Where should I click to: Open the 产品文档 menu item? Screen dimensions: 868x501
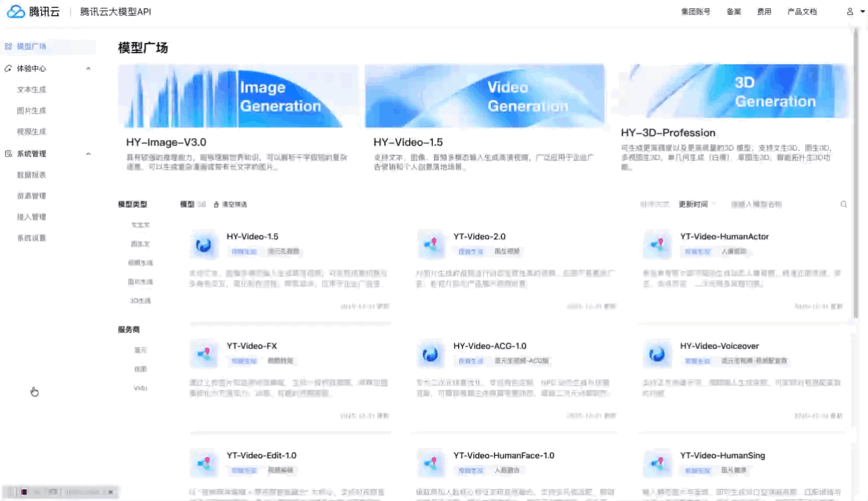click(x=802, y=11)
